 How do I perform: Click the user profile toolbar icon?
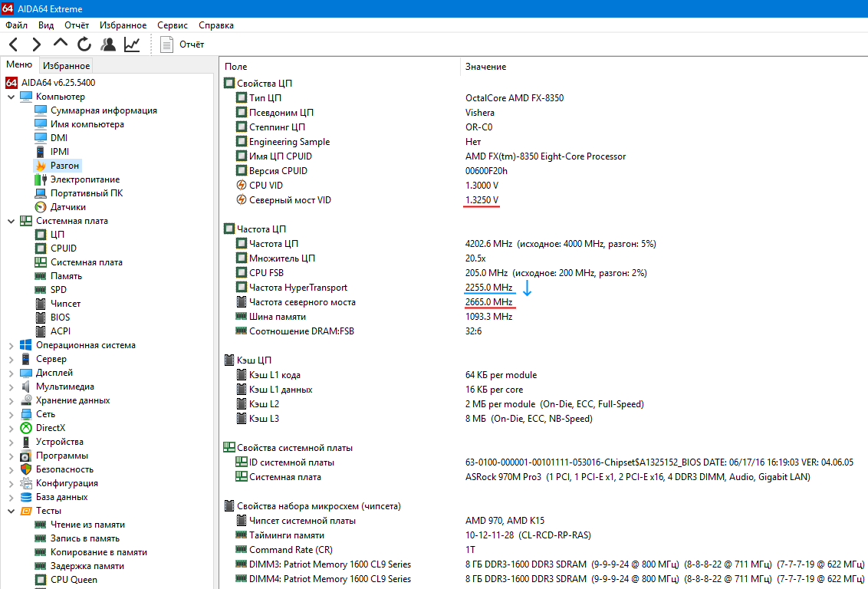(x=108, y=44)
